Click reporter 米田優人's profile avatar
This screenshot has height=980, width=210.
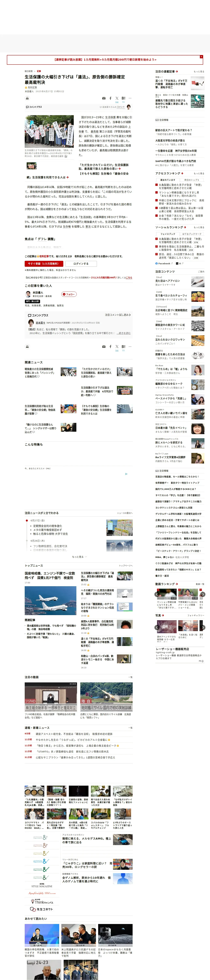click(28, 294)
